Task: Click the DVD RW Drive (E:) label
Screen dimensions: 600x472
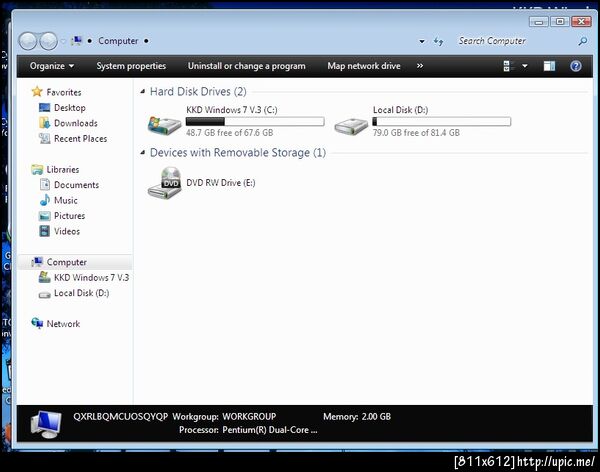Action: coord(221,183)
